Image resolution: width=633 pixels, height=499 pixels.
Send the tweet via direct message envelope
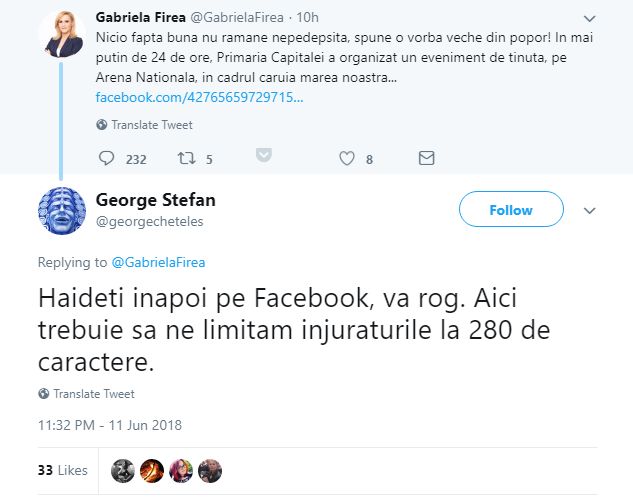[x=426, y=159]
